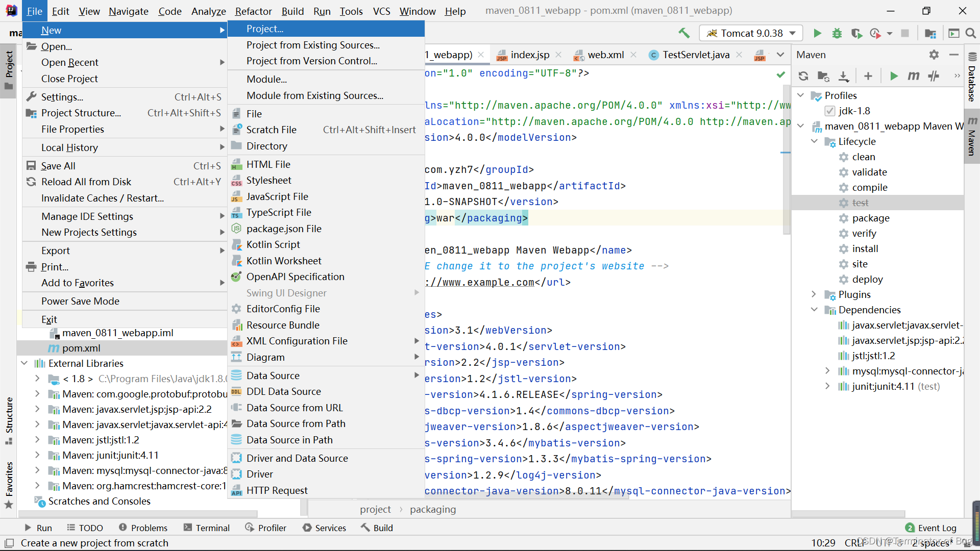Image resolution: width=980 pixels, height=551 pixels.
Task: Click the Build hammer icon in toolbar
Action: (x=684, y=33)
